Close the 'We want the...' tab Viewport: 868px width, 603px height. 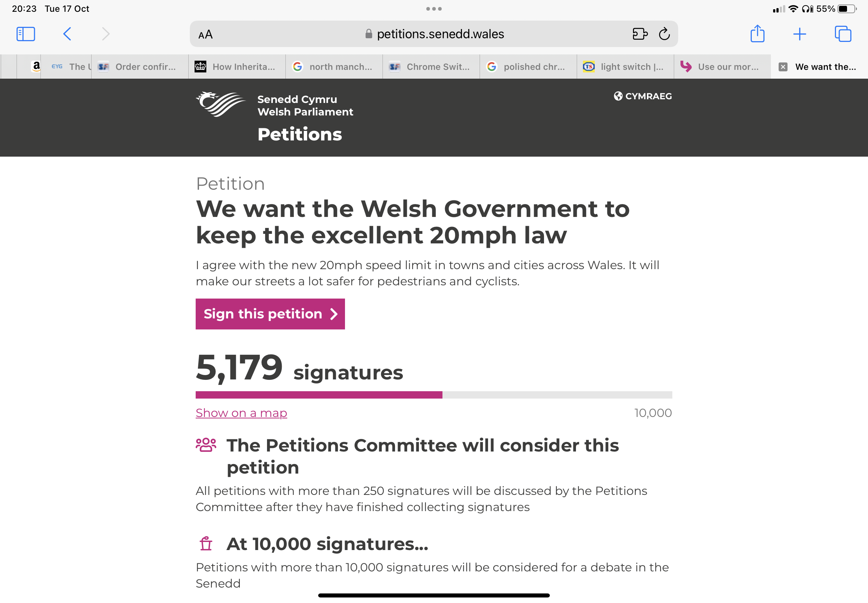coord(783,67)
